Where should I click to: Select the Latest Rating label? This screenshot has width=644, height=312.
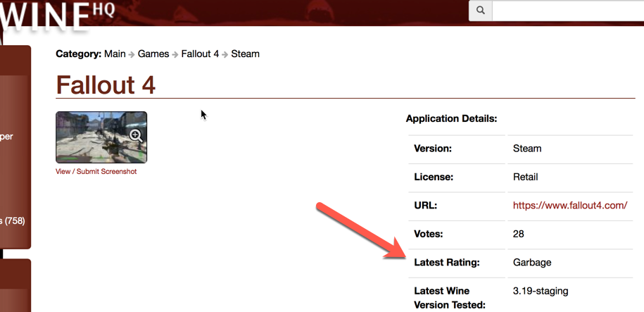[447, 262]
